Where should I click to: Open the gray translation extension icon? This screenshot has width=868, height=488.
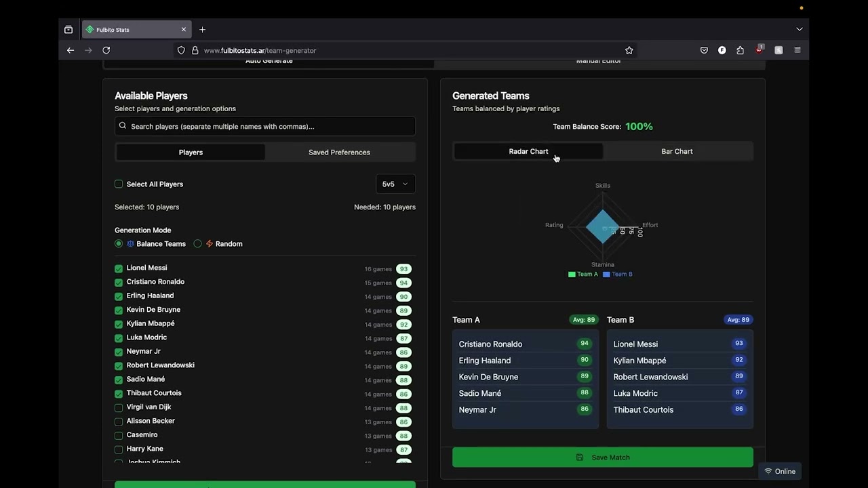tap(778, 50)
